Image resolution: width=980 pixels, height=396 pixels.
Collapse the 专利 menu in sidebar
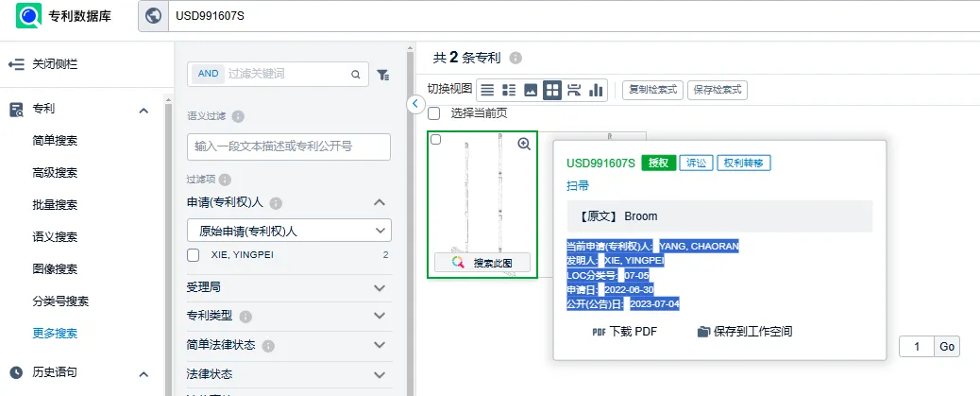(x=144, y=111)
